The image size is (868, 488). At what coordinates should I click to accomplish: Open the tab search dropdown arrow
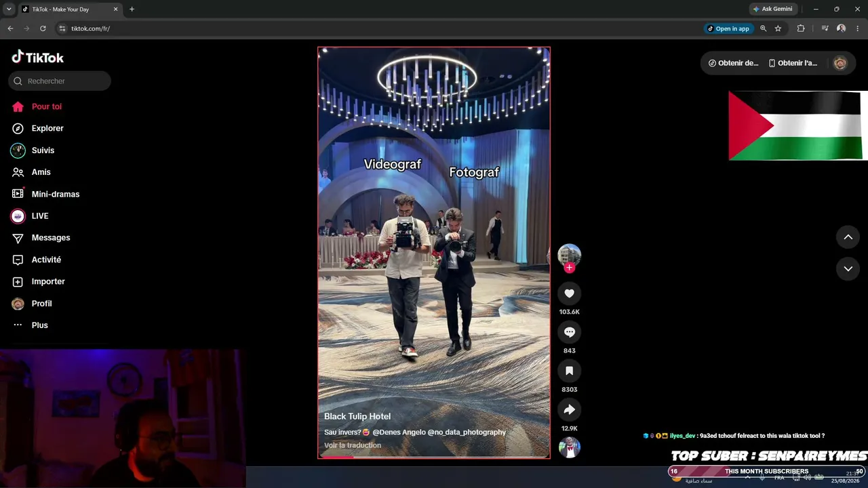(9, 9)
